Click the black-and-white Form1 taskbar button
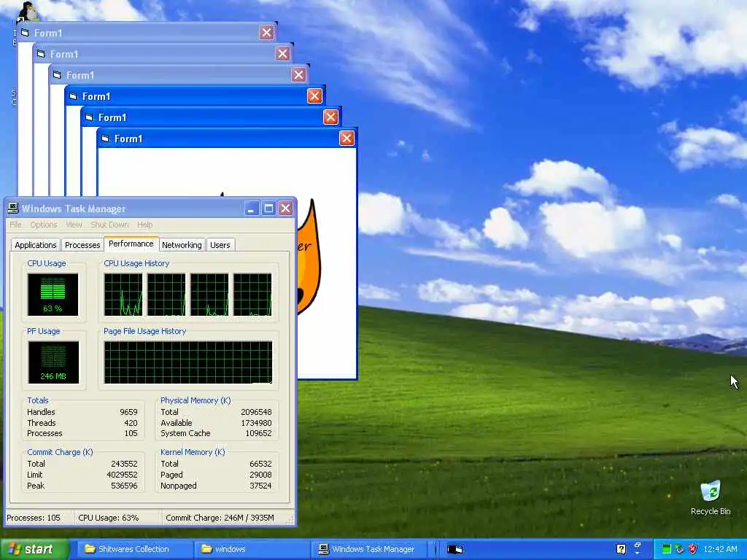747x560 pixels. pos(455,549)
